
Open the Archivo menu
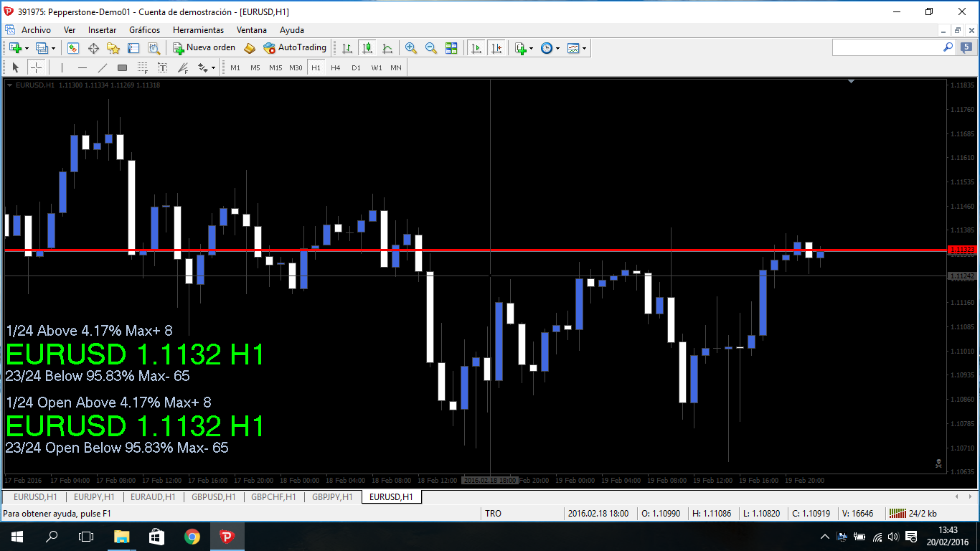[x=36, y=30]
